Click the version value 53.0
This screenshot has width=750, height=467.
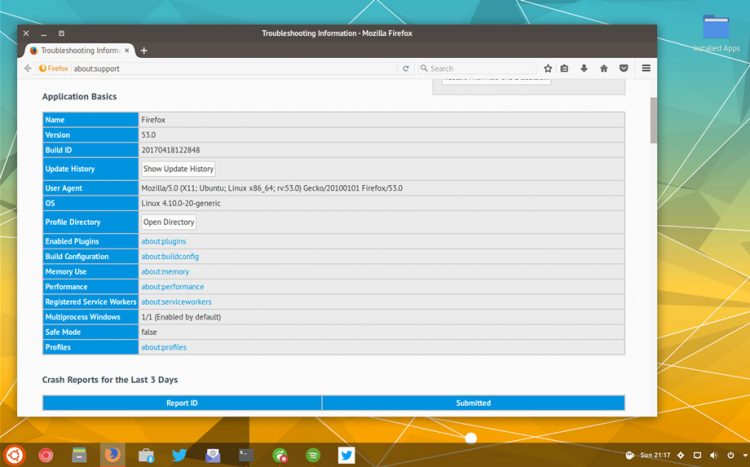point(148,135)
